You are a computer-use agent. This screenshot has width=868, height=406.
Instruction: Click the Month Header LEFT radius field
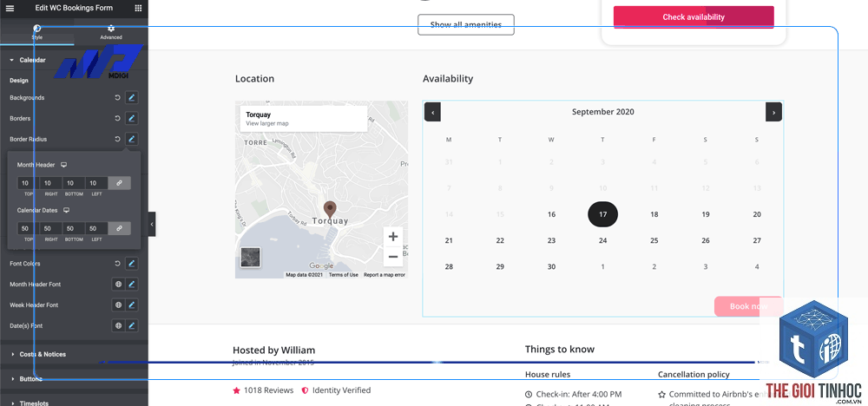point(96,183)
